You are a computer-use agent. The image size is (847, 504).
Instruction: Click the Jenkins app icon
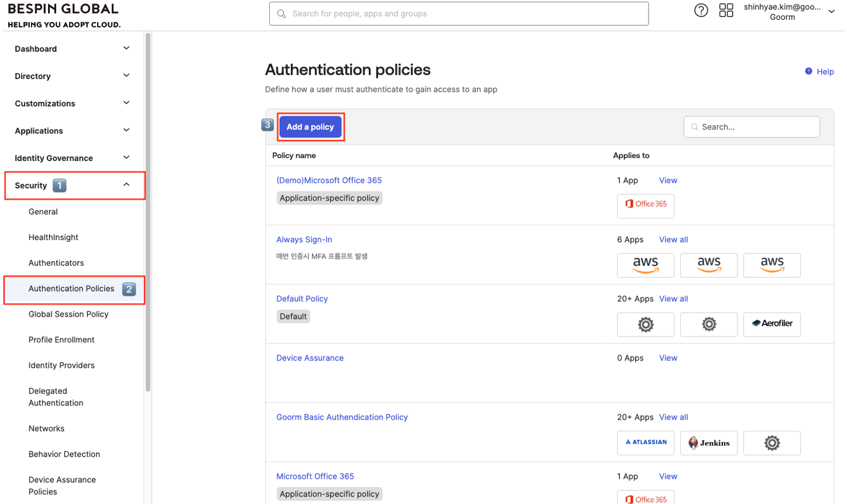tap(708, 443)
